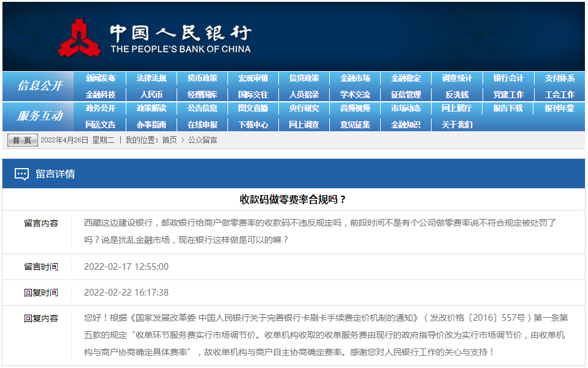
Task: Click 音频视频 menu link
Action: tap(355, 108)
